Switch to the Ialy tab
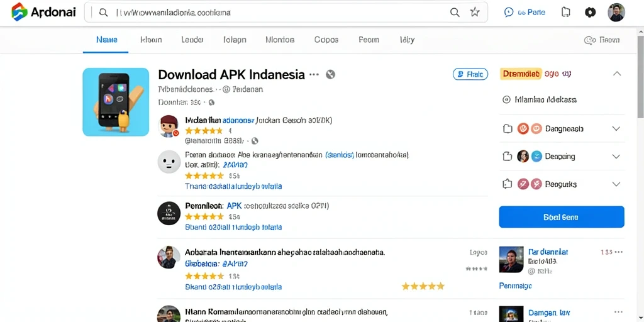This screenshot has height=322, width=644. (407, 40)
